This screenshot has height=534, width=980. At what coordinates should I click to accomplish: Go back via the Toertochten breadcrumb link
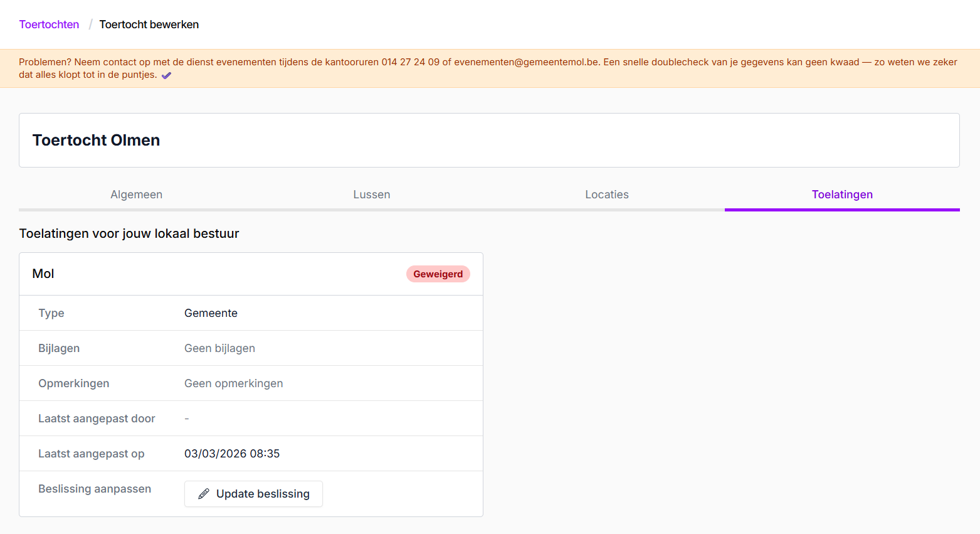click(x=49, y=24)
